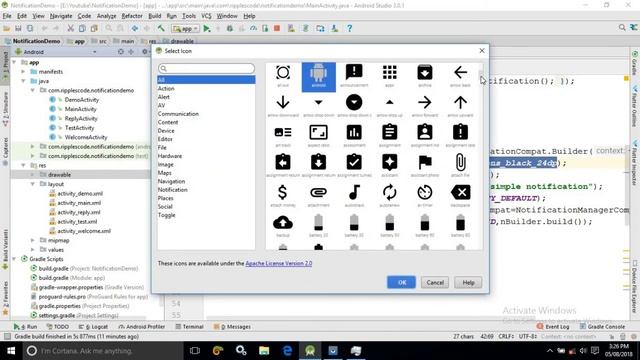Open the Gradle Console
The image size is (640, 360).
(x=602, y=327)
